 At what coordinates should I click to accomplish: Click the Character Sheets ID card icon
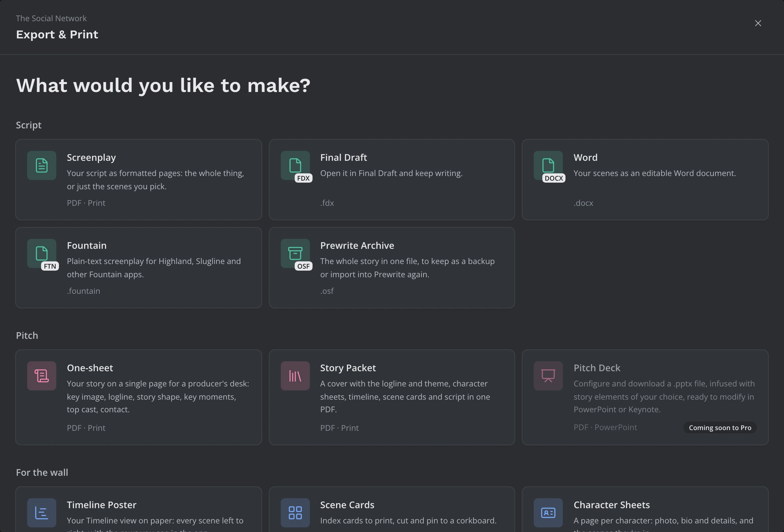click(548, 512)
